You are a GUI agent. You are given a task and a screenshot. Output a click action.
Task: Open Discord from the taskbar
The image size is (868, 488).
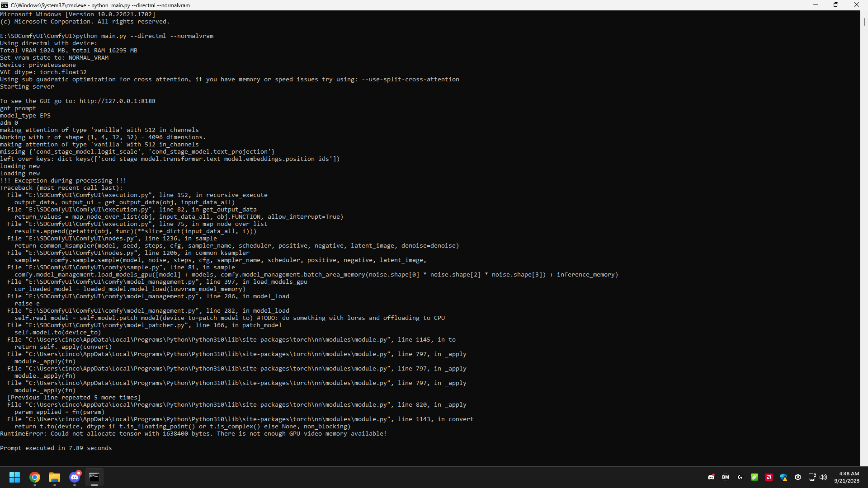coord(75,477)
